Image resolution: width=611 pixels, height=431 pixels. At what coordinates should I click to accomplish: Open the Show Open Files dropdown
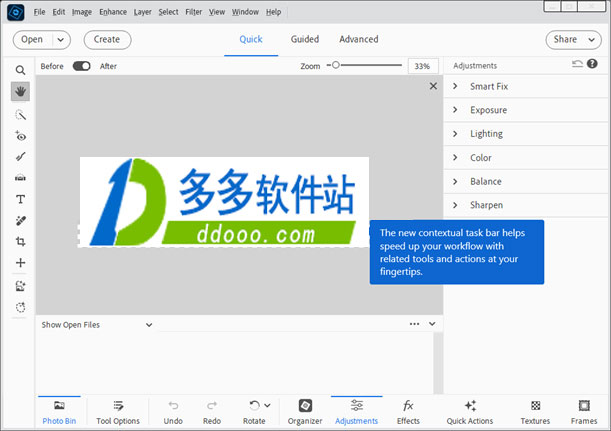point(97,325)
